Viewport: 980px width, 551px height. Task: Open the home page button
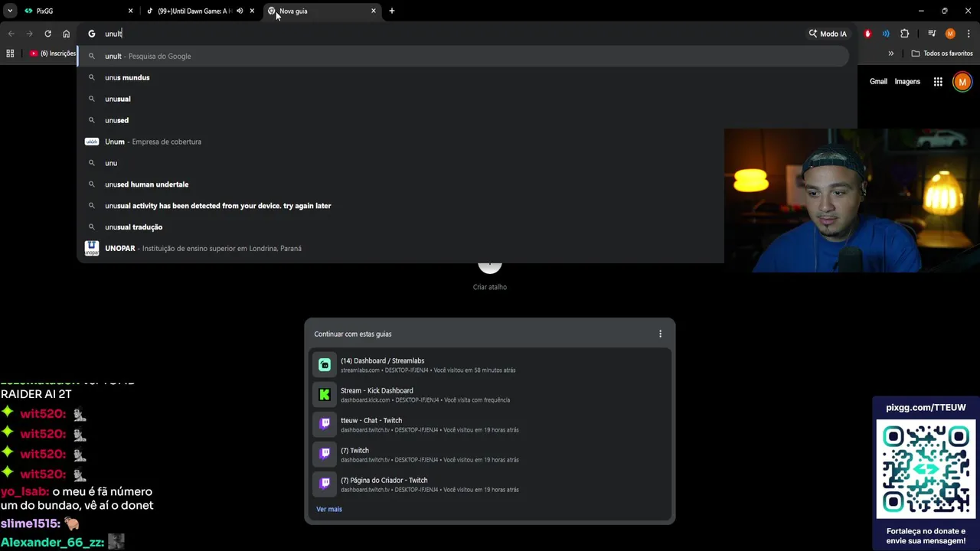pos(67,34)
